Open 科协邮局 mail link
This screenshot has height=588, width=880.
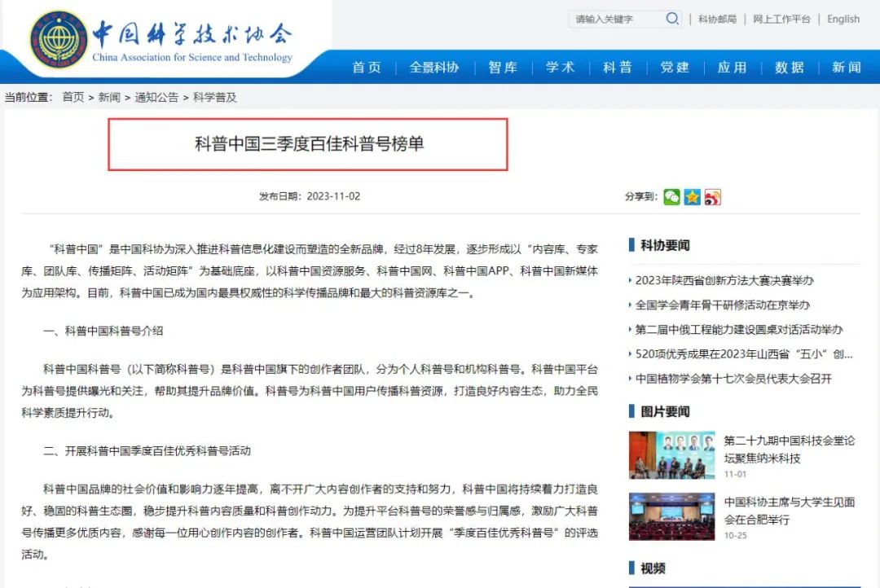point(717,19)
